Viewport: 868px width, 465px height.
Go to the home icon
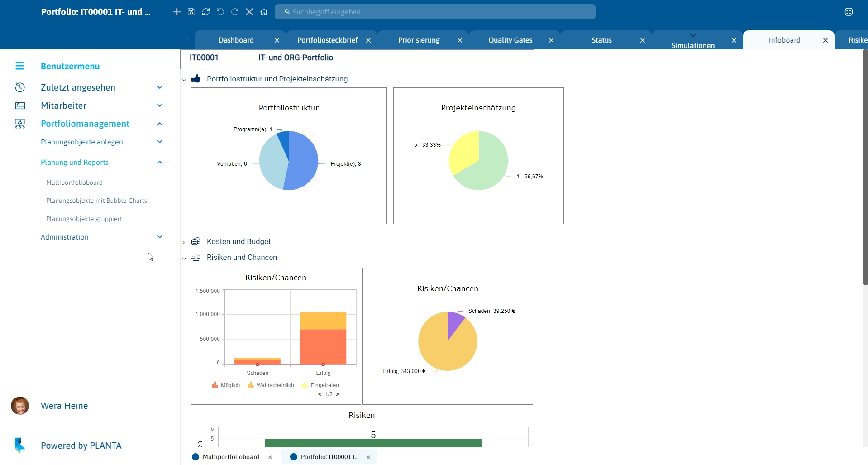(x=264, y=12)
